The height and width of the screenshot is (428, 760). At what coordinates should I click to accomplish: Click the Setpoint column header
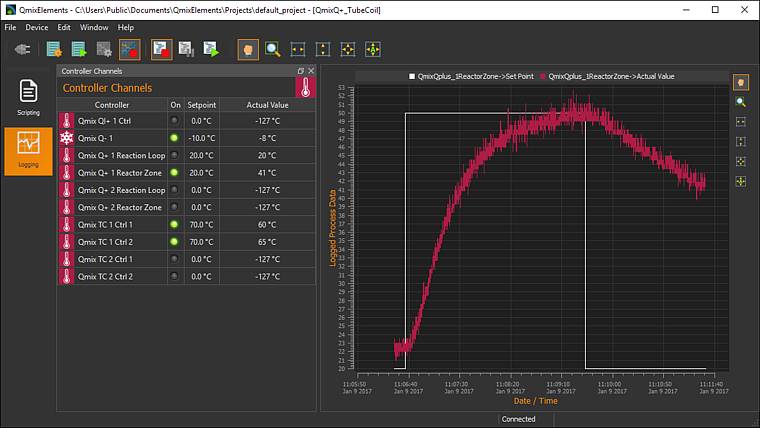202,105
